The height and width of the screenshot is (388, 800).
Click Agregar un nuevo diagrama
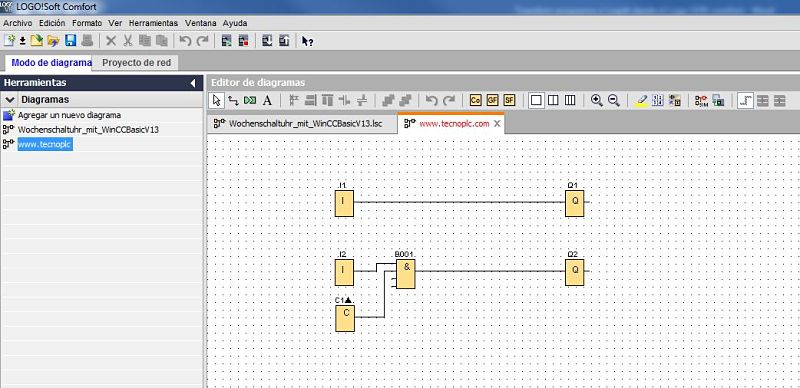pyautogui.click(x=69, y=115)
